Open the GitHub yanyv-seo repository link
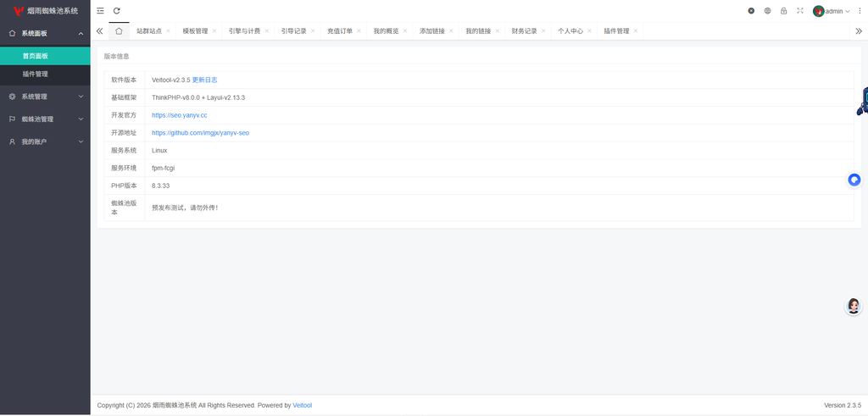This screenshot has width=868, height=416. pyautogui.click(x=200, y=133)
